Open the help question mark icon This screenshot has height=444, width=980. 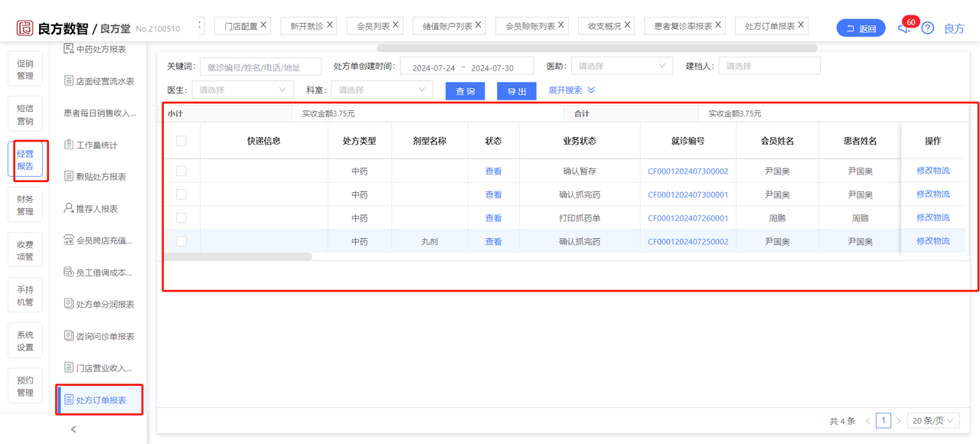[x=927, y=28]
